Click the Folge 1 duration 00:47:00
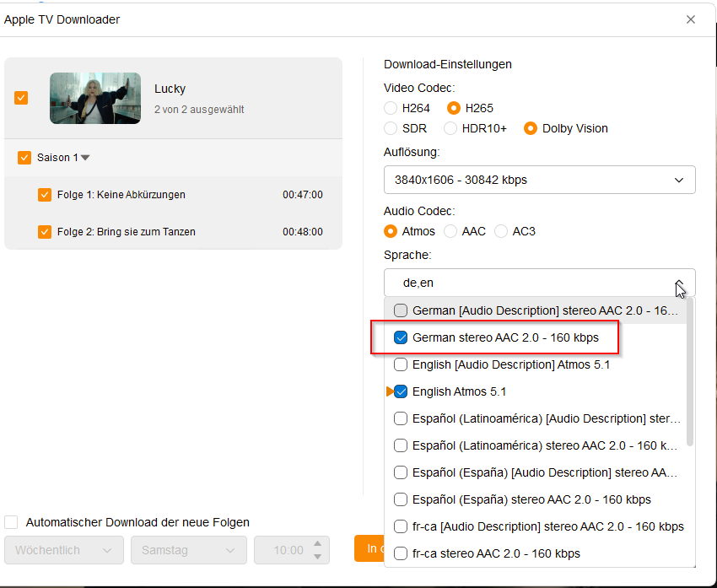The width and height of the screenshot is (717, 588). coord(303,195)
